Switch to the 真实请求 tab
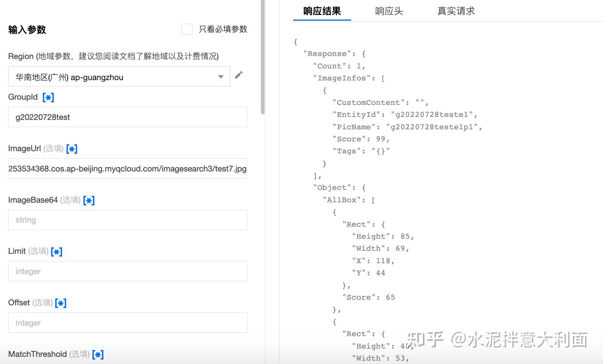Screen dimensions: 603x364 click(456, 11)
